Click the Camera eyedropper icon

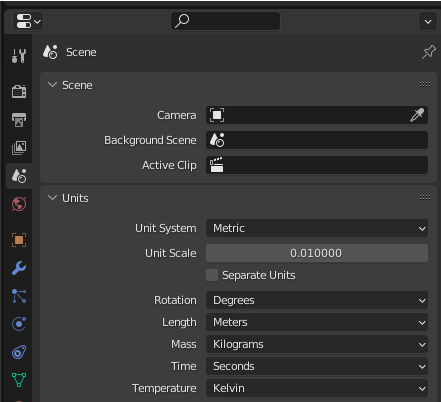(417, 115)
